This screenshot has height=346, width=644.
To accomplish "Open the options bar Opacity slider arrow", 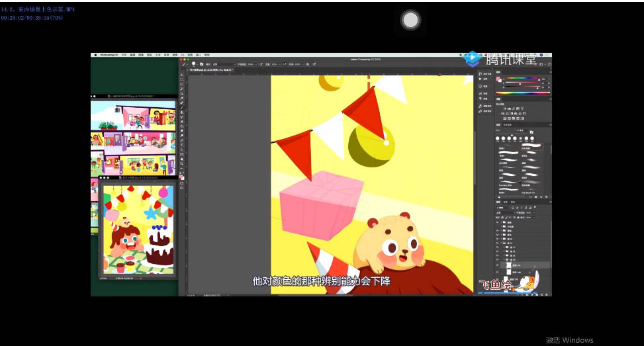I will click(x=255, y=64).
